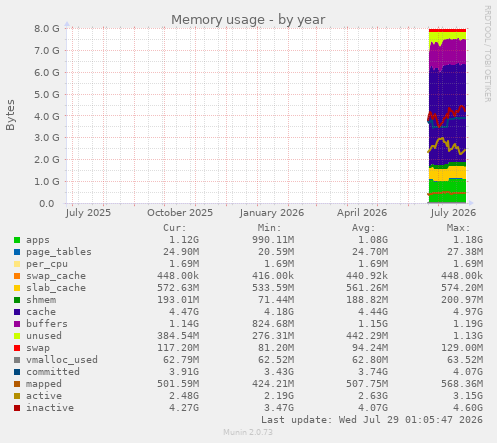Image resolution: width=497 pixels, height=443 pixels.
Task: Click shmem minimum value 71.44M
Action: tap(276, 300)
